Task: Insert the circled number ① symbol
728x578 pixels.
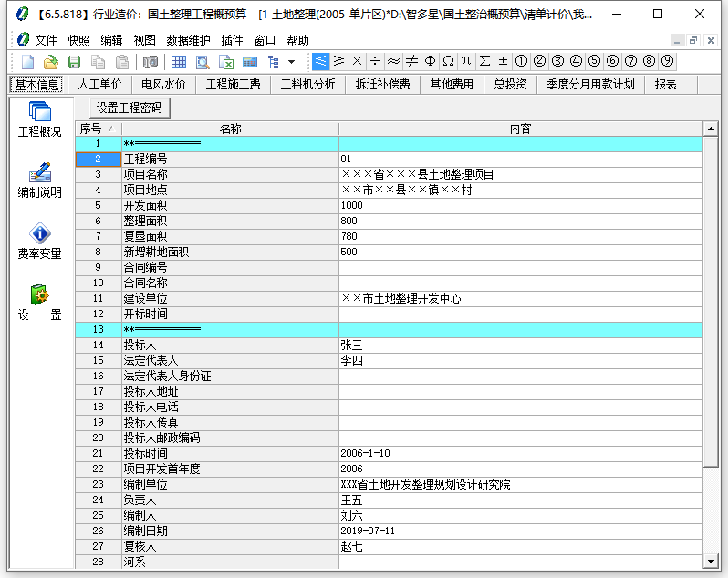Action: pyautogui.click(x=521, y=61)
